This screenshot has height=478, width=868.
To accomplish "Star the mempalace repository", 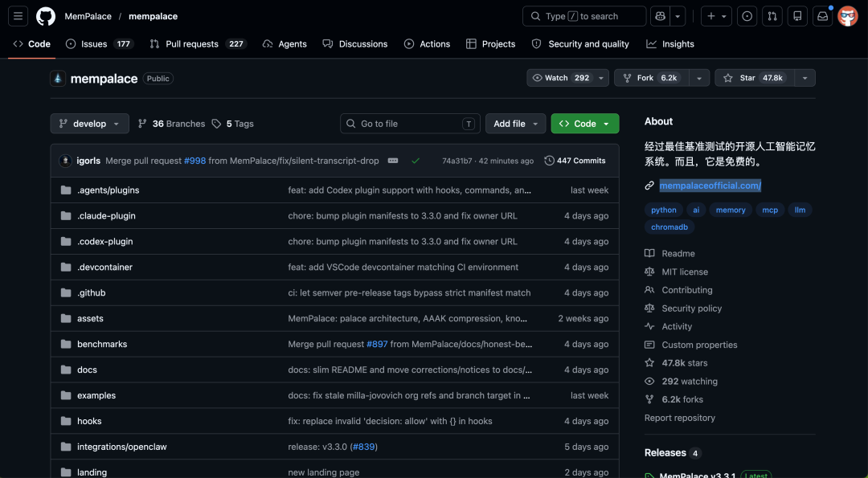I will pyautogui.click(x=755, y=78).
